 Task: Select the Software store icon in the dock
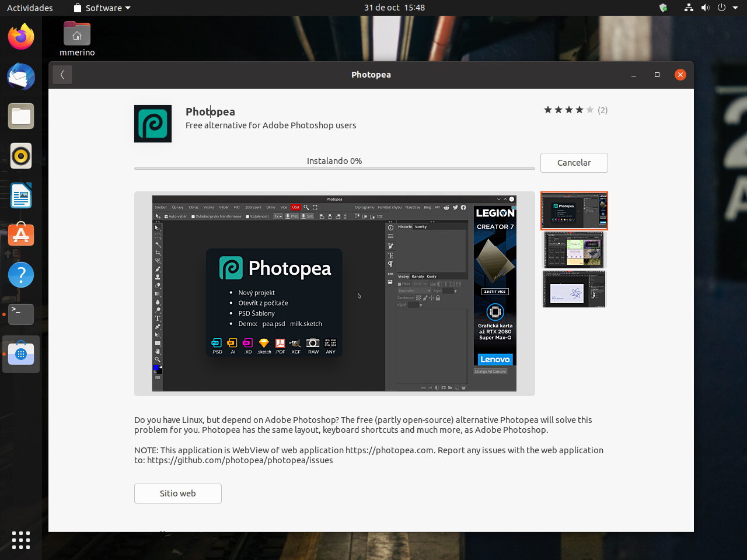[21, 354]
